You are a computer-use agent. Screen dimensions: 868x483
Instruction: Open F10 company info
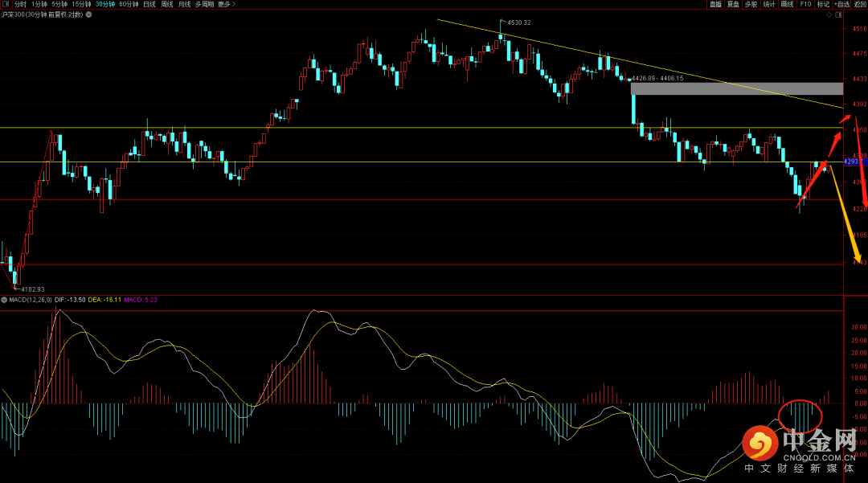click(x=805, y=4)
